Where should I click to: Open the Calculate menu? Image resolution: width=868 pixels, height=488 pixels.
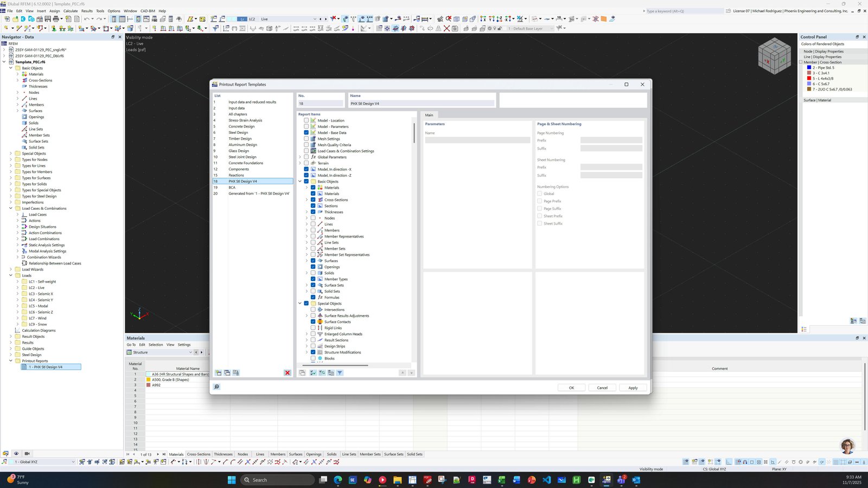(71, 11)
